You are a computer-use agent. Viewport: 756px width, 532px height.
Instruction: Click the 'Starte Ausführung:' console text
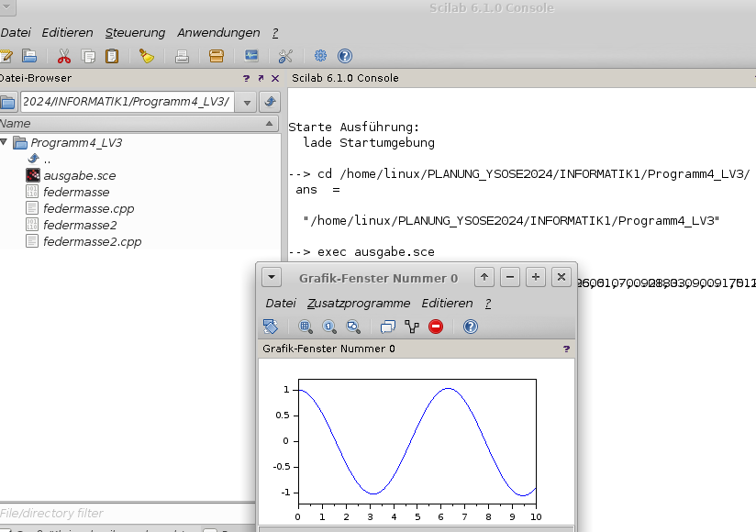(x=354, y=127)
